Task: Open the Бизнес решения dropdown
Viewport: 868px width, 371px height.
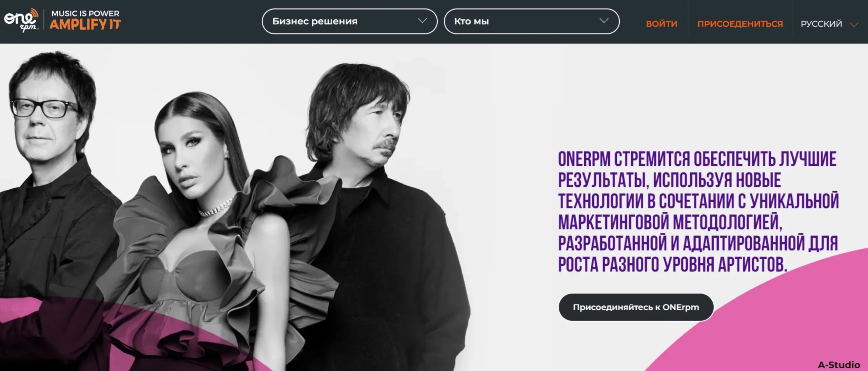Action: click(350, 21)
